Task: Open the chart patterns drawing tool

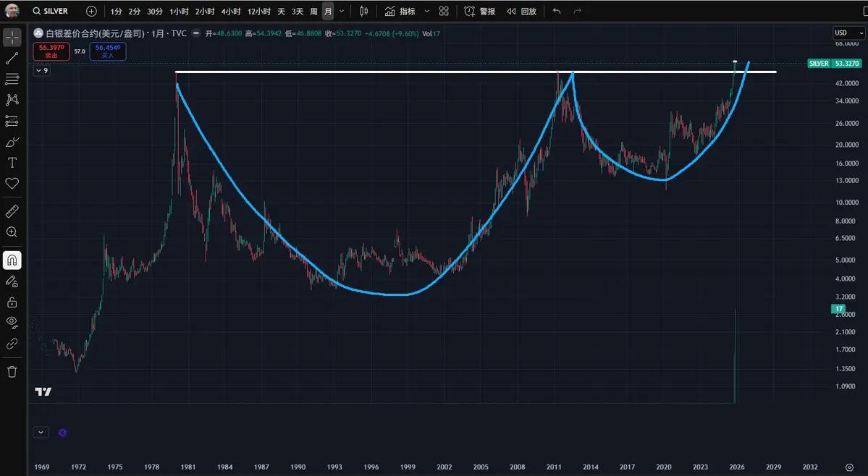Action: 12,100
